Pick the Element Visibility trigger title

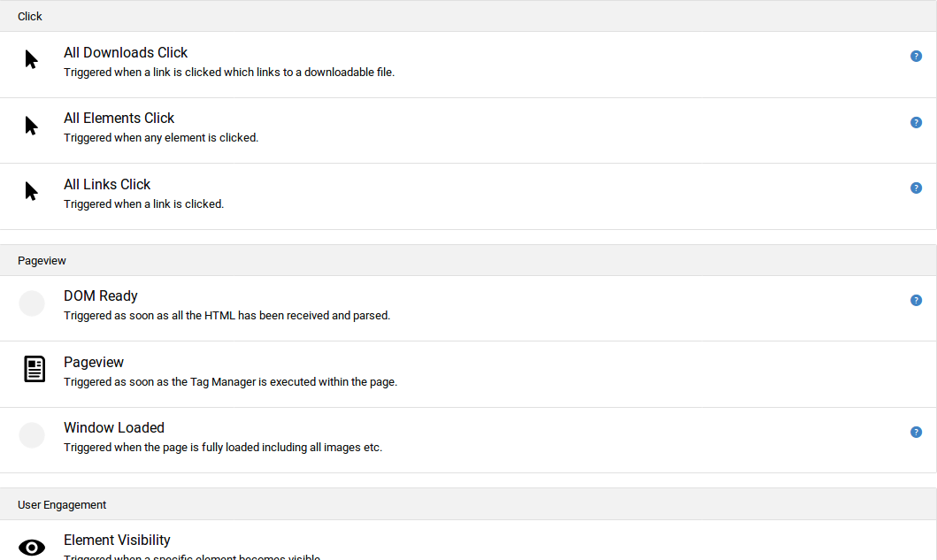pyautogui.click(x=117, y=541)
